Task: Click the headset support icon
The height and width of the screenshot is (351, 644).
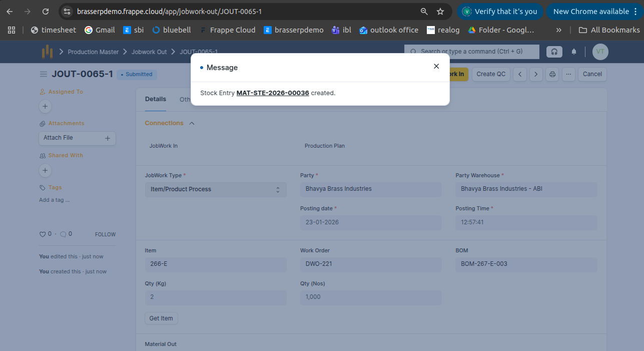Action: pyautogui.click(x=554, y=52)
